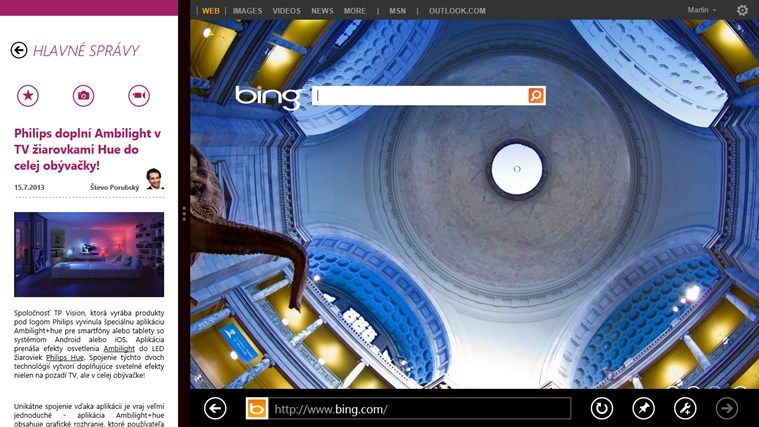759x427 pixels.
Task: Refresh the Bing page
Action: [602, 409]
